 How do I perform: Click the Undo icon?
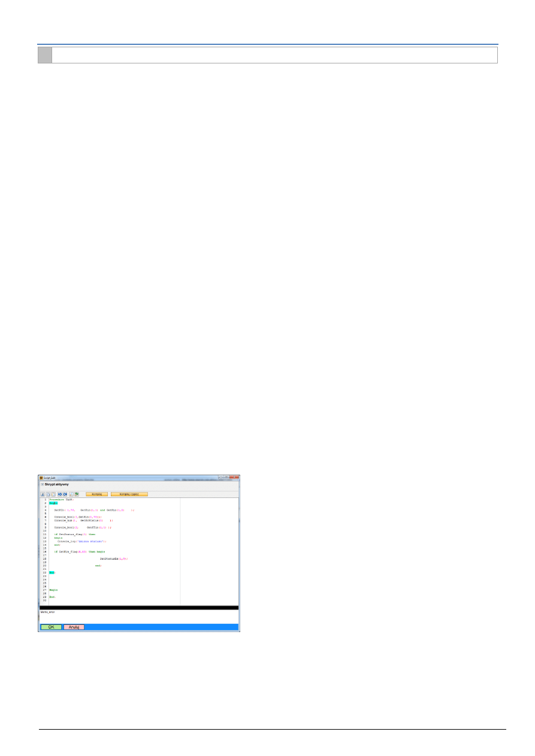click(61, 494)
